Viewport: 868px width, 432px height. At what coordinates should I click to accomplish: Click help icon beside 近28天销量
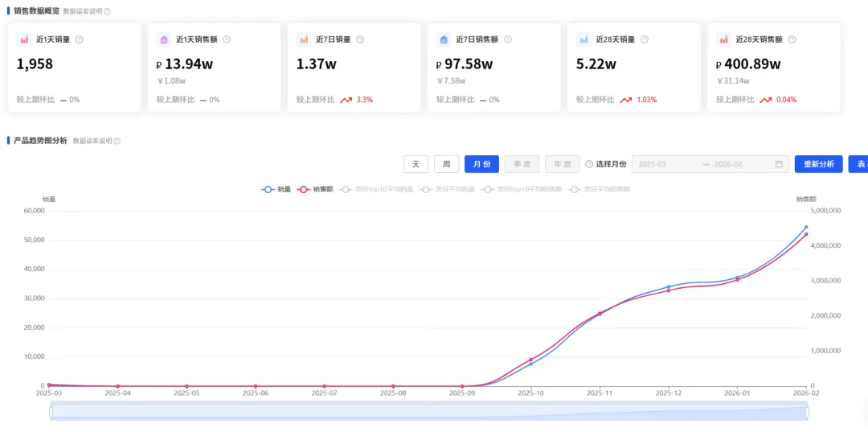(x=645, y=39)
